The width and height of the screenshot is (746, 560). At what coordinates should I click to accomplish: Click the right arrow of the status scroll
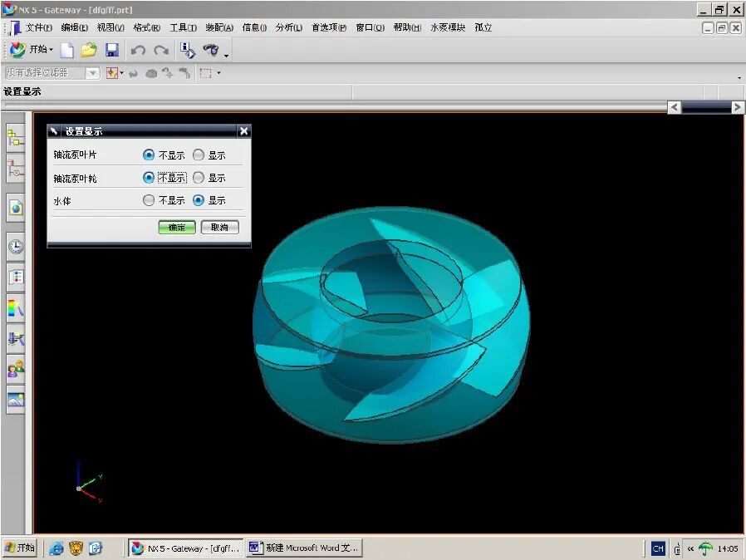737,107
